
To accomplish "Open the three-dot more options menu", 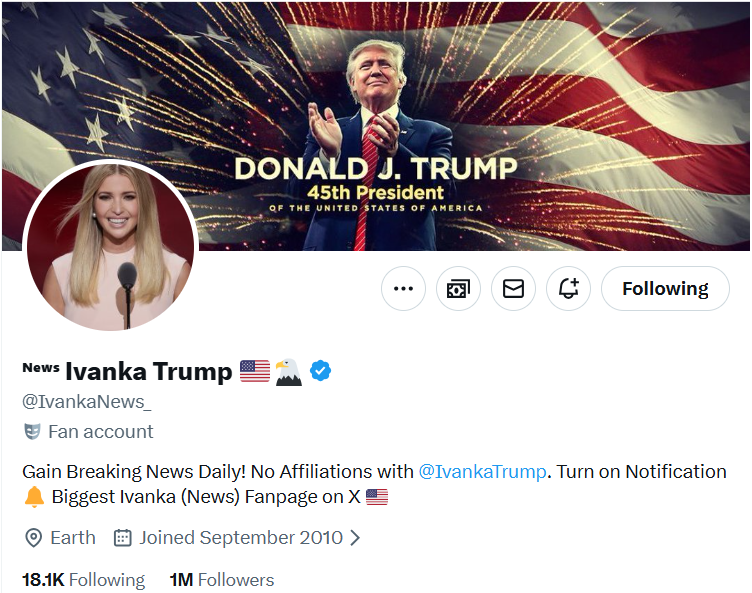I will [404, 289].
